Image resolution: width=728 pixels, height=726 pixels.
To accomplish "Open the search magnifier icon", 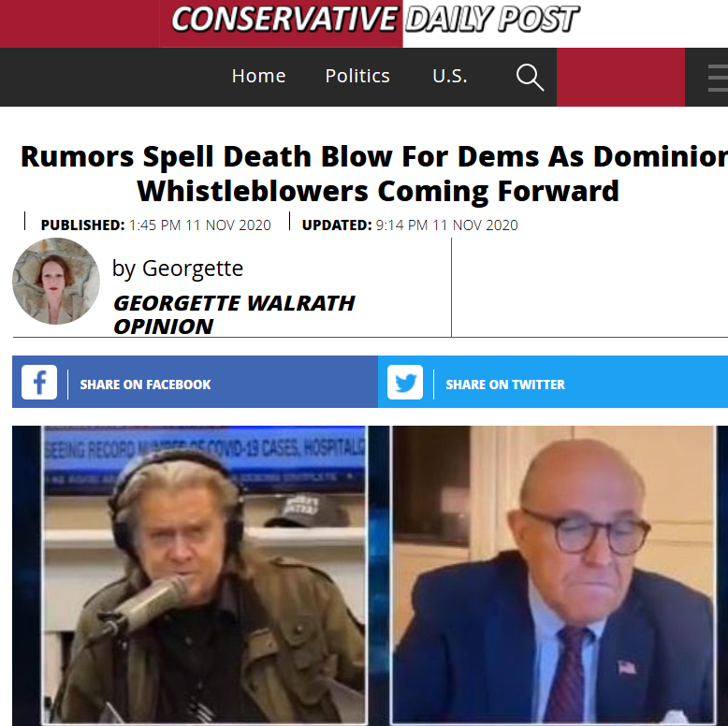I will pos(530,77).
